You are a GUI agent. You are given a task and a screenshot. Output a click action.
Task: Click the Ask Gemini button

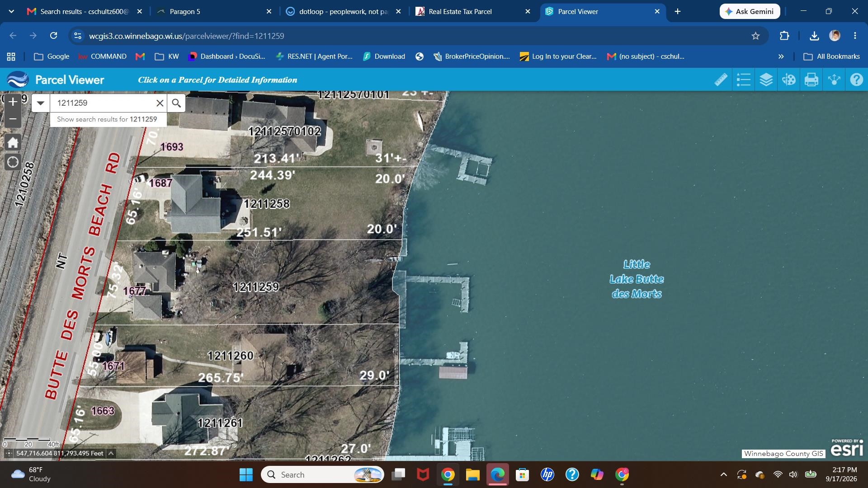coord(750,12)
